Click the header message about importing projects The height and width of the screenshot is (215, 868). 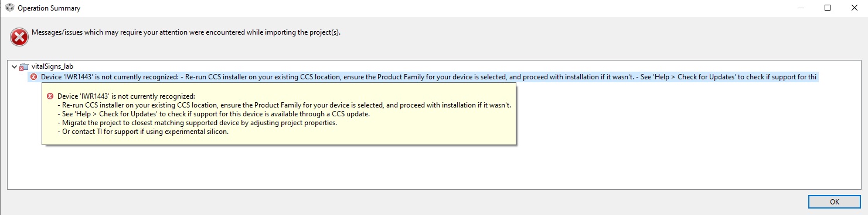tap(186, 32)
